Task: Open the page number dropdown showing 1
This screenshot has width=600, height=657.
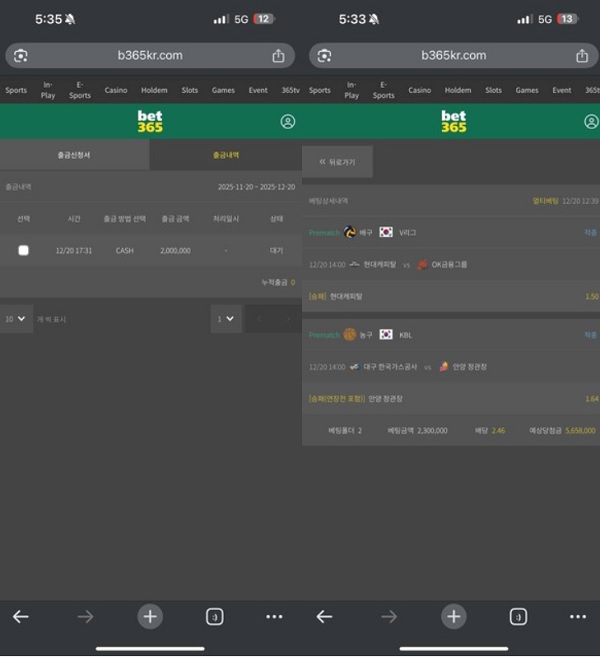Action: point(226,319)
